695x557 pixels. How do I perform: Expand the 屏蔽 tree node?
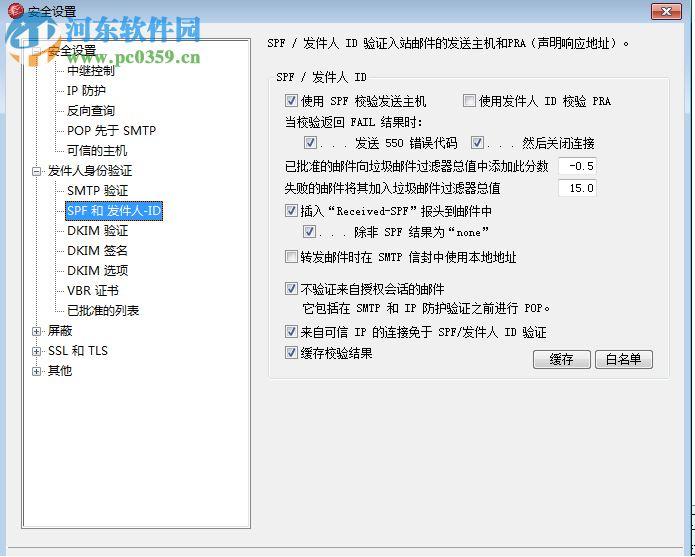click(x=36, y=331)
